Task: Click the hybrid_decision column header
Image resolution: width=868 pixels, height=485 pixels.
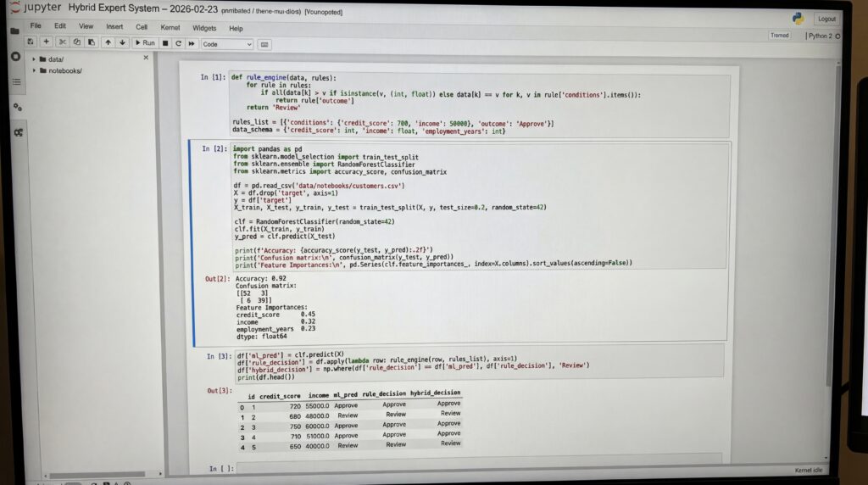Action: point(435,393)
